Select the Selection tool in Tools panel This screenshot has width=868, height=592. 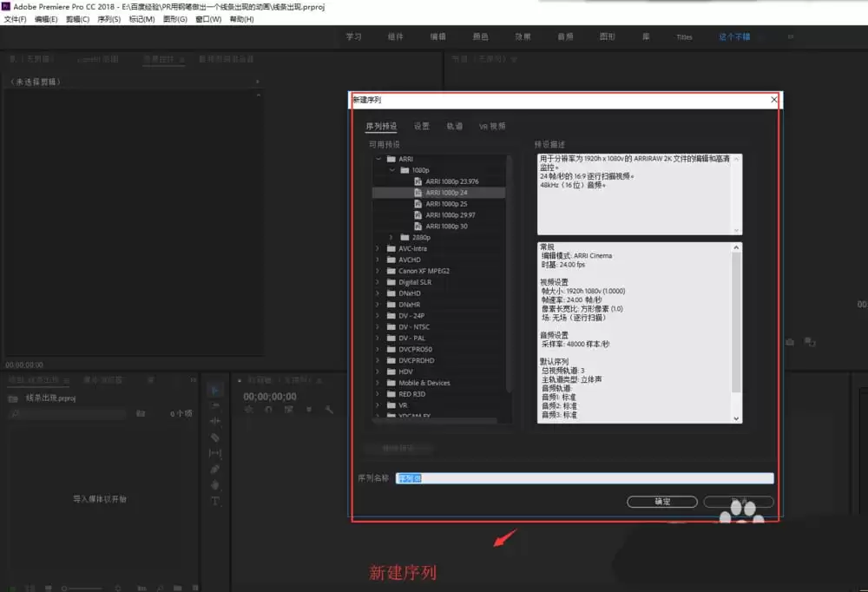tap(215, 390)
